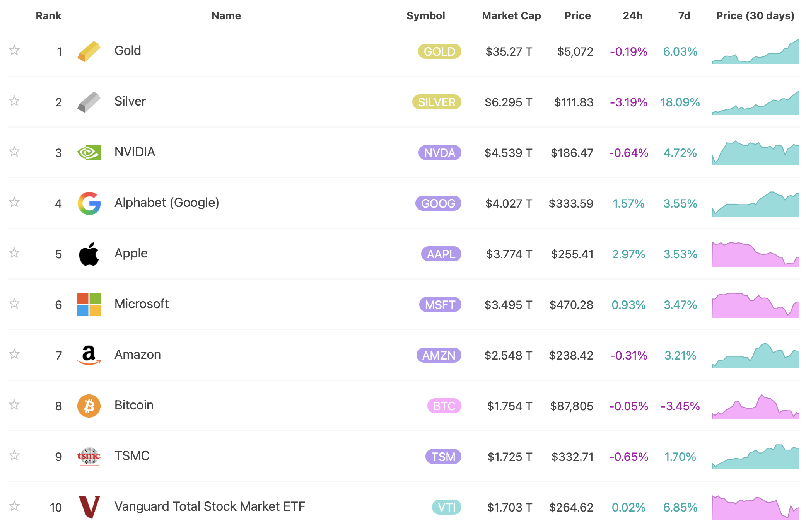Image resolution: width=806 pixels, height=532 pixels.
Task: Star the Microsoft row
Action: click(x=14, y=304)
